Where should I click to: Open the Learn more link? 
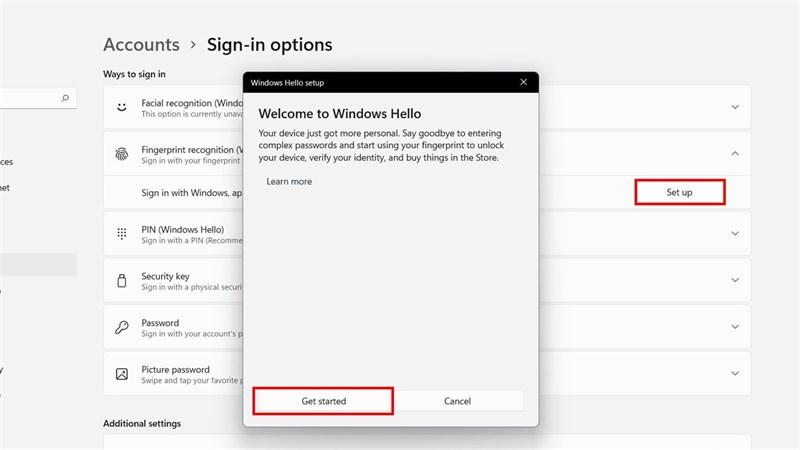coord(289,182)
